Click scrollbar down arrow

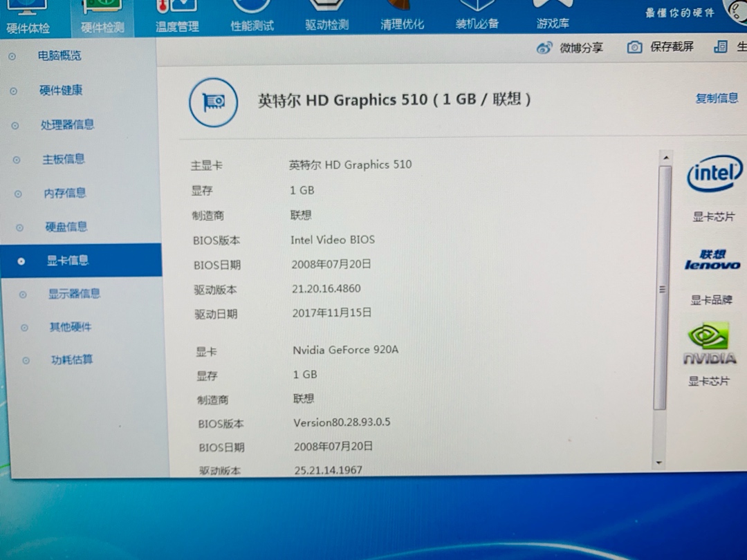click(659, 463)
